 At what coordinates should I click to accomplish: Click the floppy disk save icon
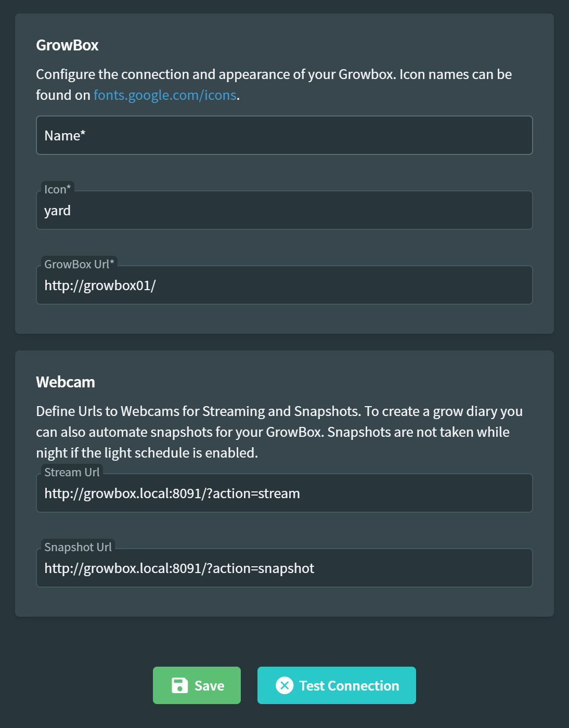tap(179, 685)
